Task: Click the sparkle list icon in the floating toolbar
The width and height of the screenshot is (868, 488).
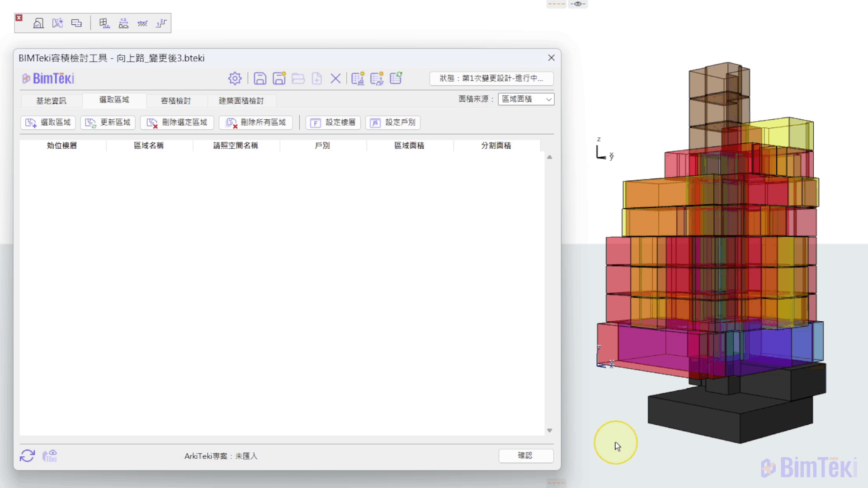Action: (x=57, y=23)
